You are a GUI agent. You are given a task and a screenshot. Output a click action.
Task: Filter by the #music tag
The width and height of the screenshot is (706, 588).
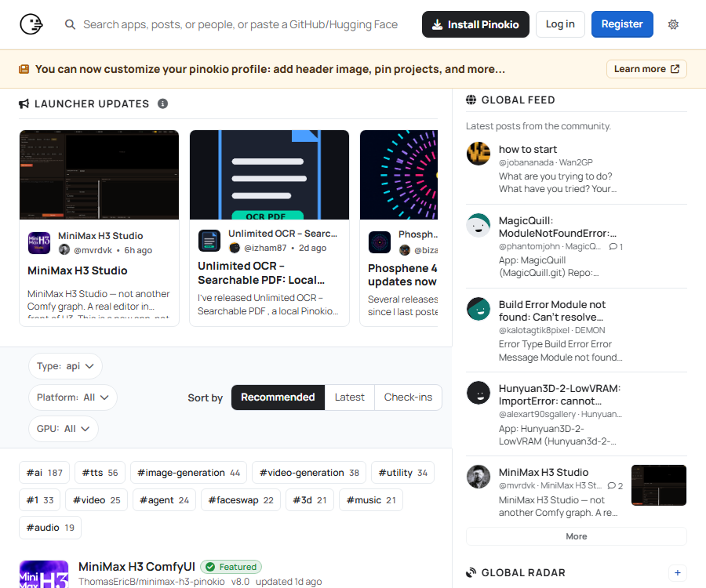click(x=371, y=500)
